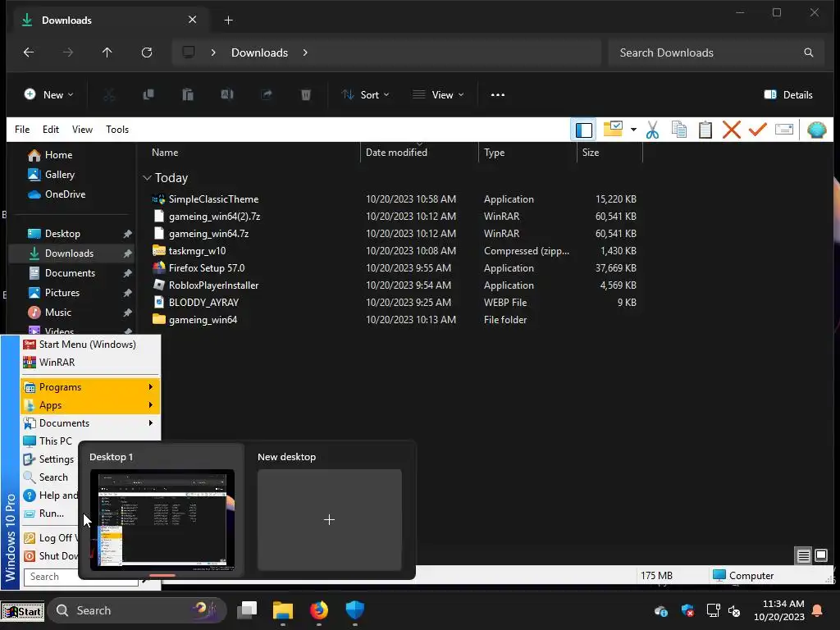Click the classic Start button
The image size is (840, 630).
(x=22, y=610)
